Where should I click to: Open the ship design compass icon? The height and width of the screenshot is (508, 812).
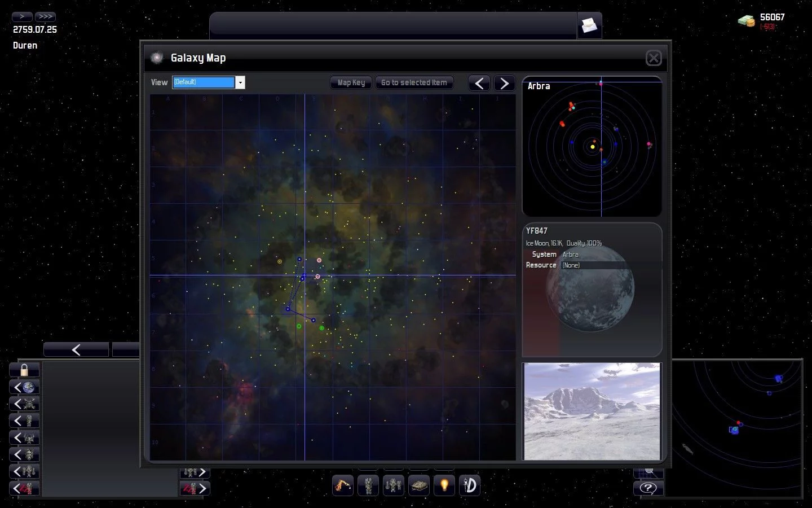[470, 485]
